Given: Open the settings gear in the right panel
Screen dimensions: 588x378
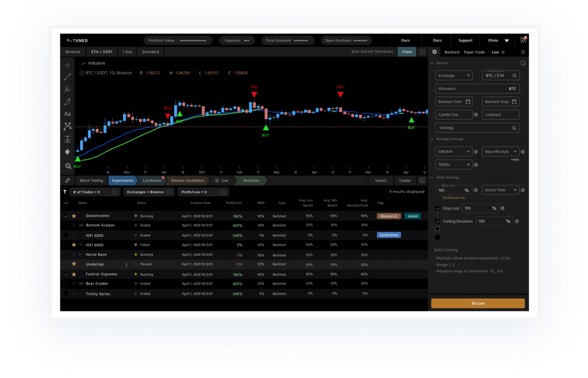Looking at the screenshot, I should (434, 52).
